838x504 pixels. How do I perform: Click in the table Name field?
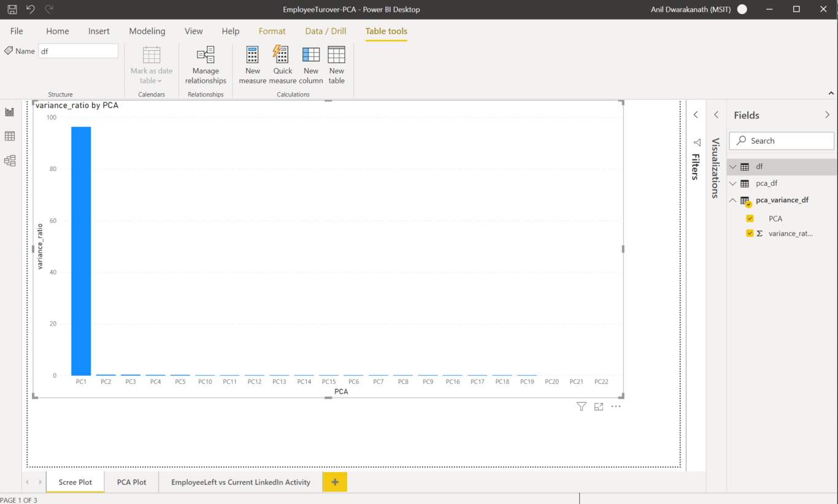click(x=78, y=51)
